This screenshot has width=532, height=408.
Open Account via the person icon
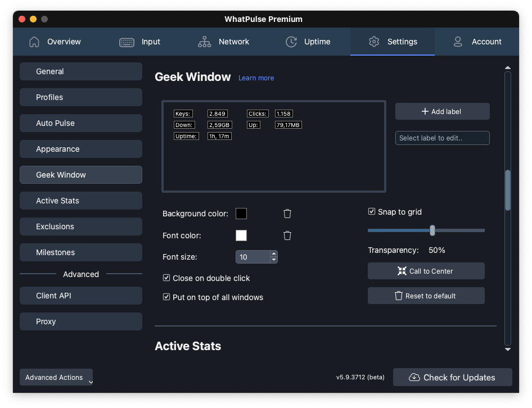[458, 42]
